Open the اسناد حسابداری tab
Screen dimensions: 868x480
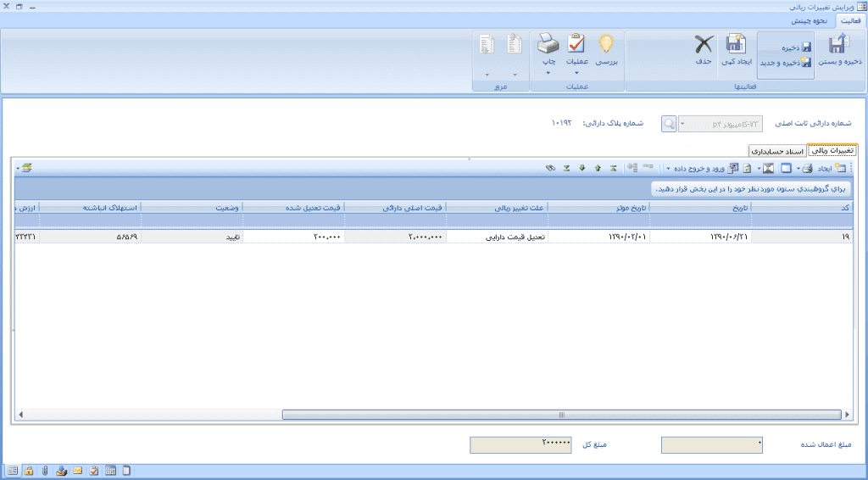click(x=776, y=151)
